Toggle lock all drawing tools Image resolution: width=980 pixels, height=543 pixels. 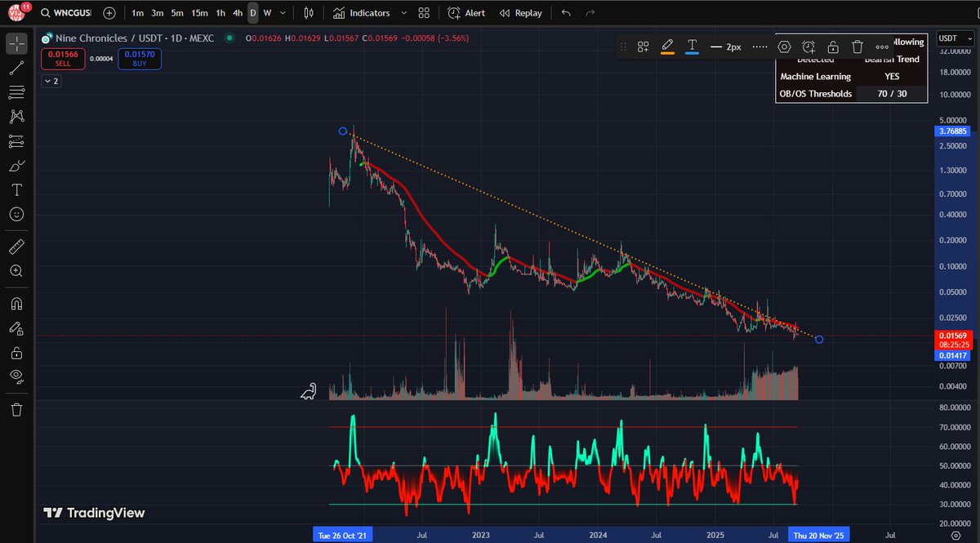[16, 352]
